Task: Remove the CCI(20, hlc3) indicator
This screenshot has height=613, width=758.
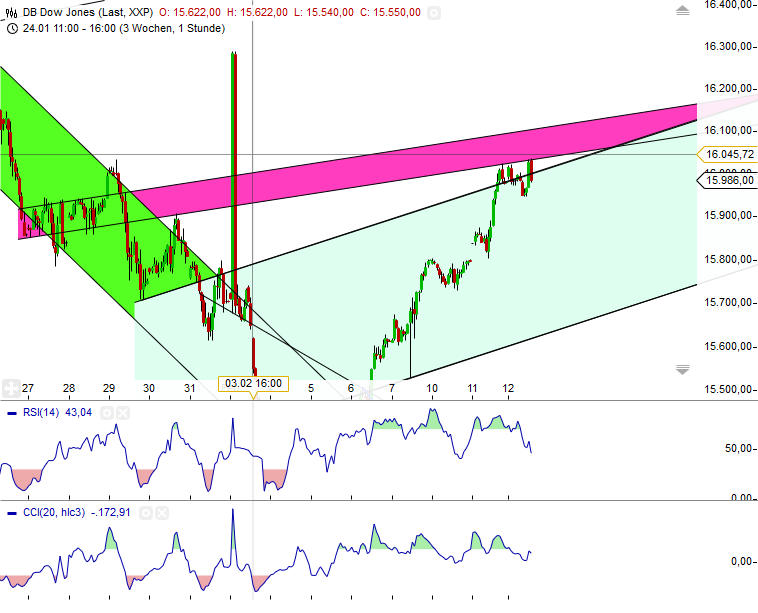Action: (x=162, y=513)
